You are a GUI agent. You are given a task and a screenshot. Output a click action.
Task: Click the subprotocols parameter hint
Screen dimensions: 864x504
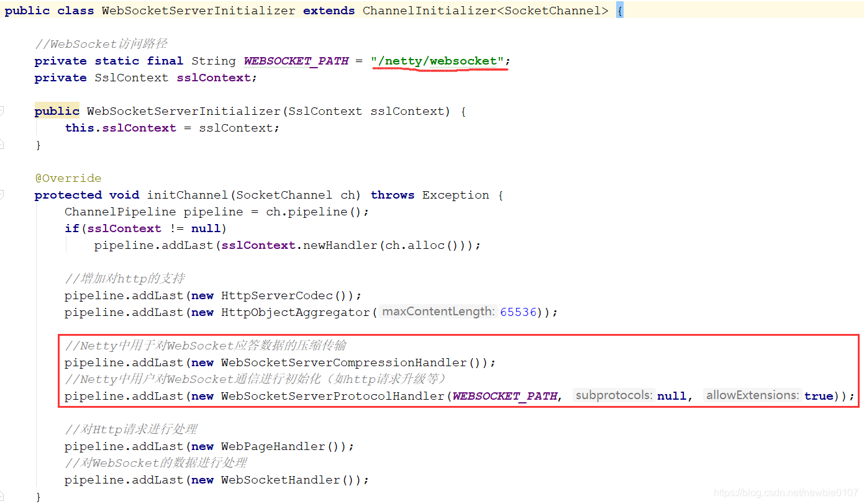(614, 395)
